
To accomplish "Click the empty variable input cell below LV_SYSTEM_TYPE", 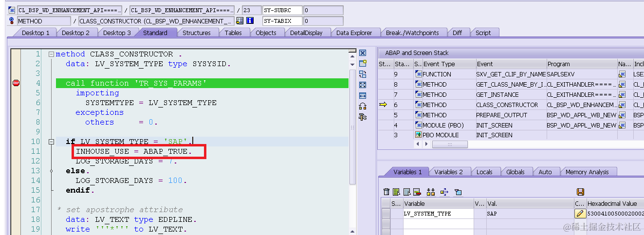I will (x=438, y=223).
